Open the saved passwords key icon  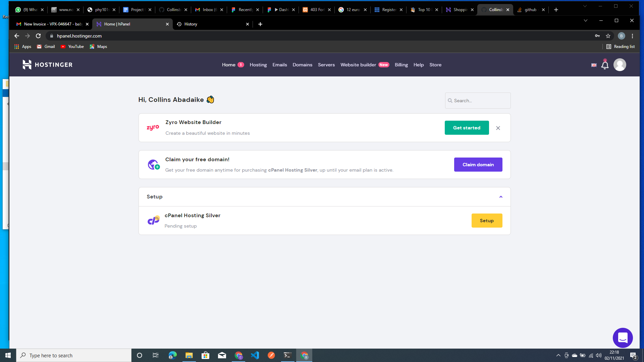pyautogui.click(x=597, y=36)
